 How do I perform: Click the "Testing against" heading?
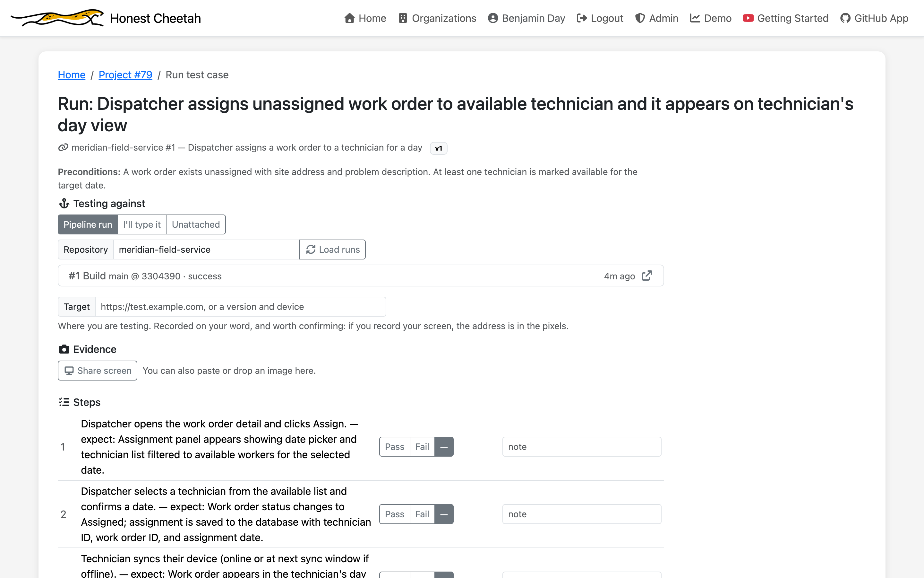tap(109, 203)
